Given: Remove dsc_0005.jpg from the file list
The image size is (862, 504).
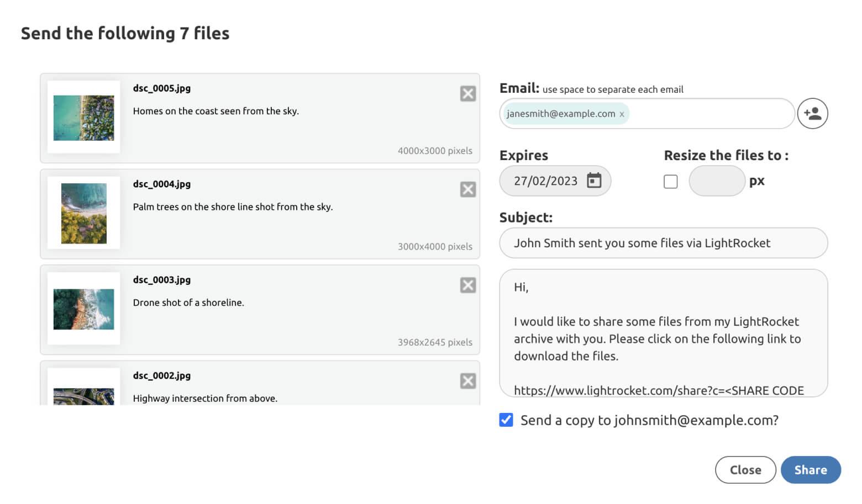Looking at the screenshot, I should [x=467, y=94].
